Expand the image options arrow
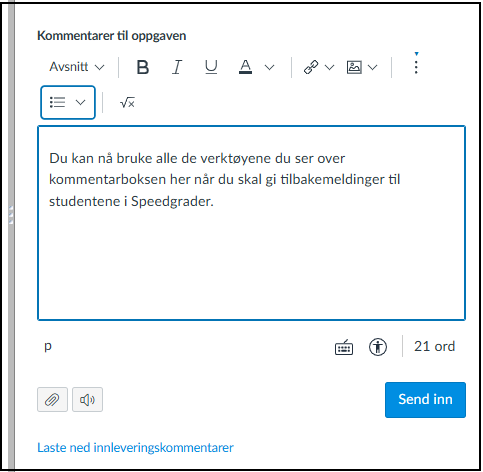Image resolution: width=483 pixels, height=472 pixels. point(372,68)
